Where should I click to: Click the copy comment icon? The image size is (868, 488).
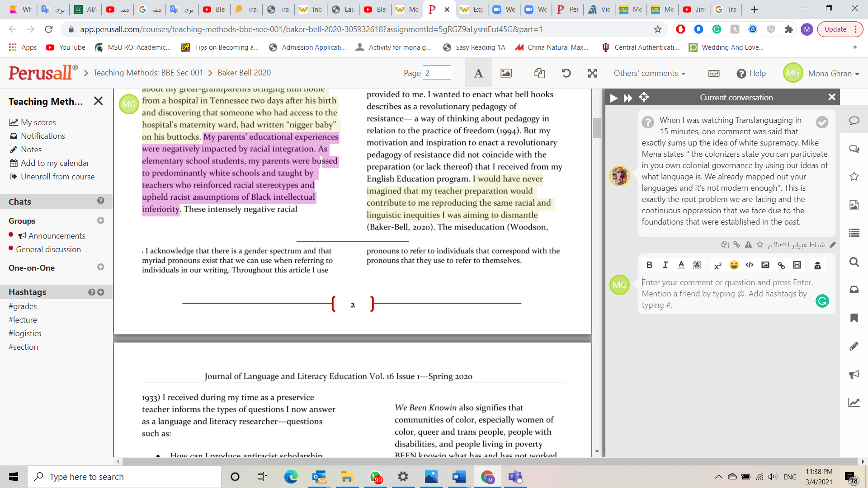[x=725, y=244]
